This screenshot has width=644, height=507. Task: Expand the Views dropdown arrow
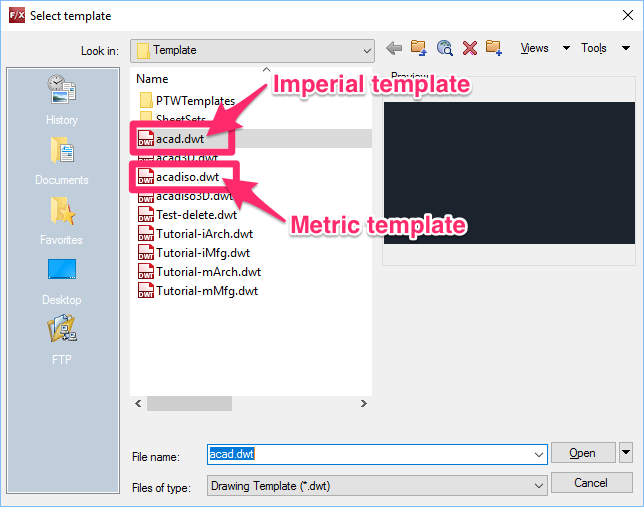(x=566, y=48)
